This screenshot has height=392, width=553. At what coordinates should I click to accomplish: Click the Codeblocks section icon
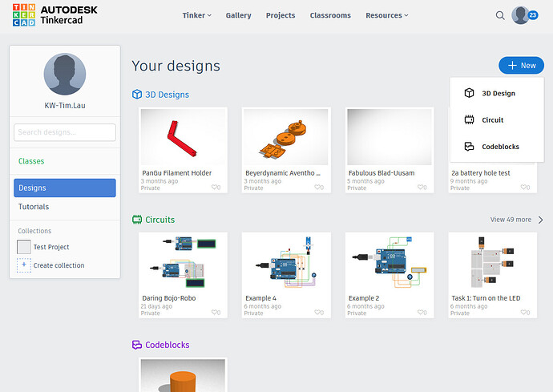coord(137,345)
